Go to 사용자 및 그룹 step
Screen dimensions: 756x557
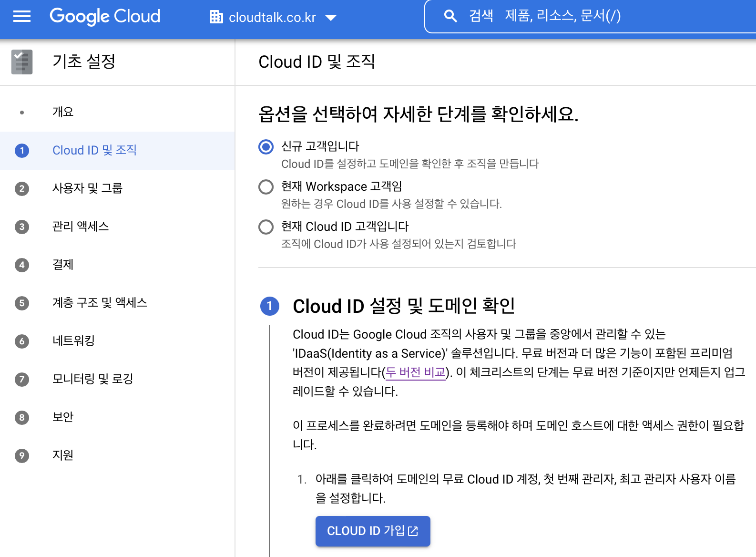[117, 188]
